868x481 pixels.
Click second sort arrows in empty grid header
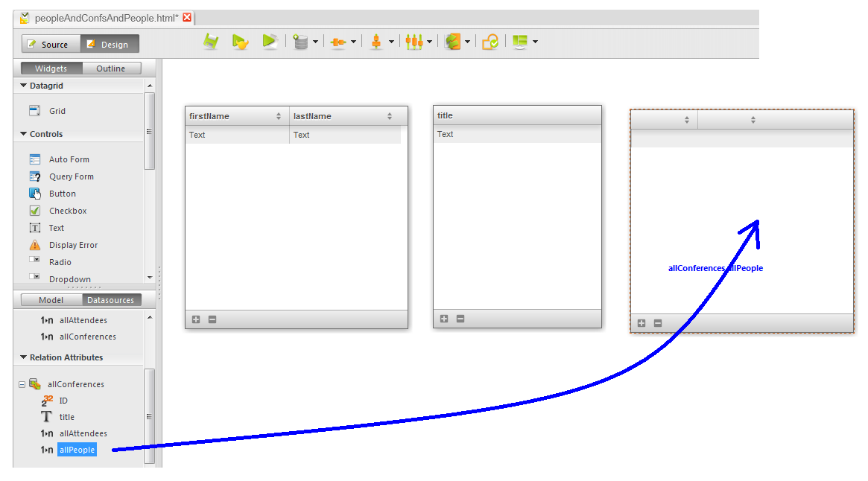[x=753, y=120]
